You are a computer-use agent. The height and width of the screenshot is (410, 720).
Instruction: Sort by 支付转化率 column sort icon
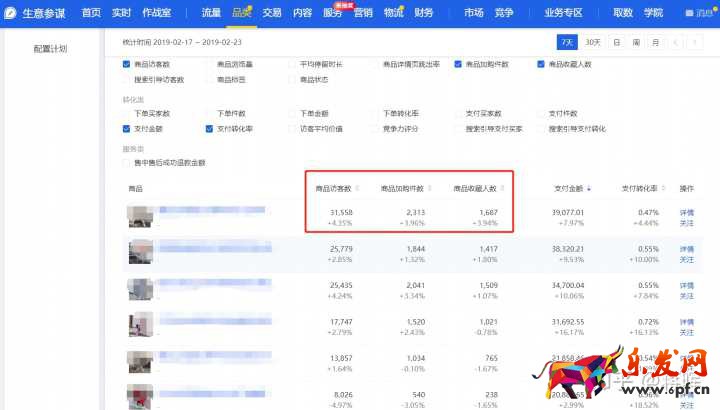coord(661,188)
